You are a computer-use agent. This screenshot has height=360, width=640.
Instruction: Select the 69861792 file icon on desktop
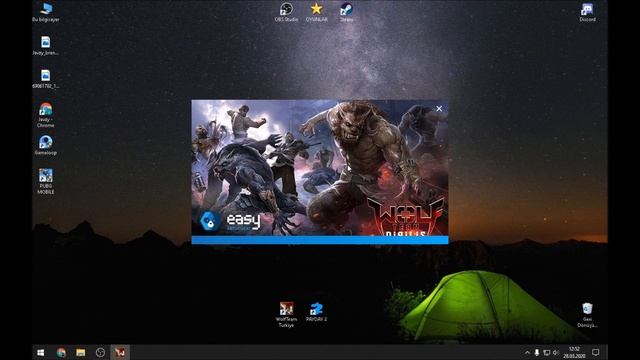(x=46, y=79)
